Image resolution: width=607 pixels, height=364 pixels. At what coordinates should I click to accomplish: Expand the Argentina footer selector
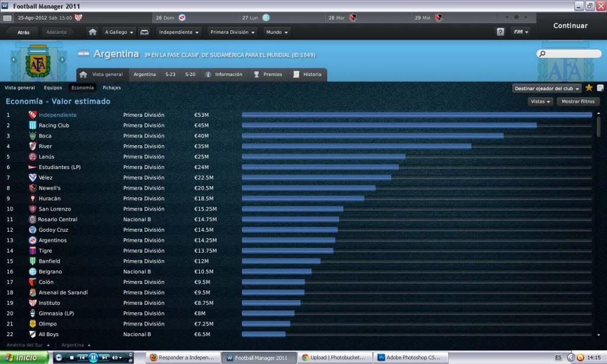coord(76,345)
